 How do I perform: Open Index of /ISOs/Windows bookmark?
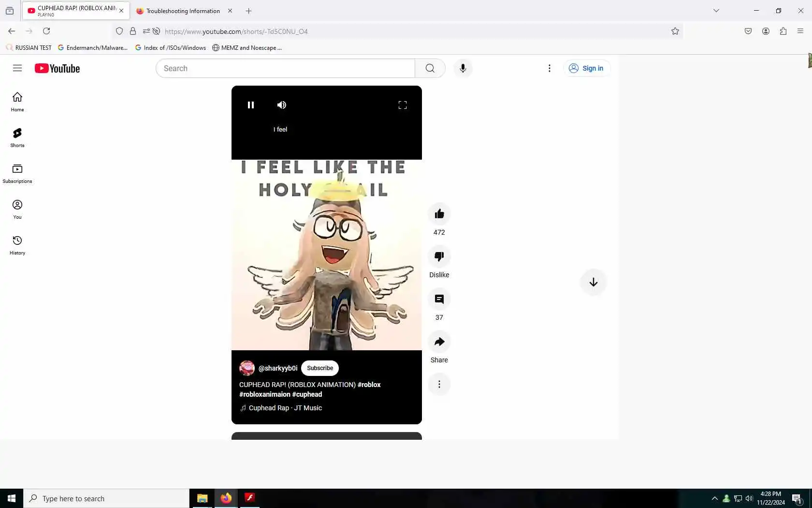point(171,47)
